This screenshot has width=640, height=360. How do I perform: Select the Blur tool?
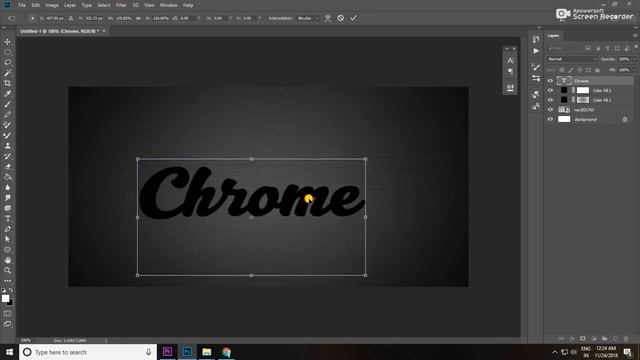[7, 187]
